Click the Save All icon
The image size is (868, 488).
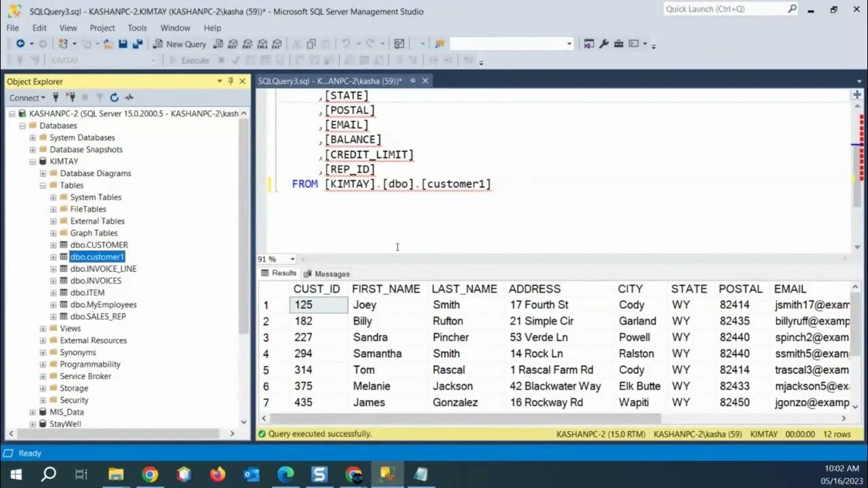click(x=138, y=44)
